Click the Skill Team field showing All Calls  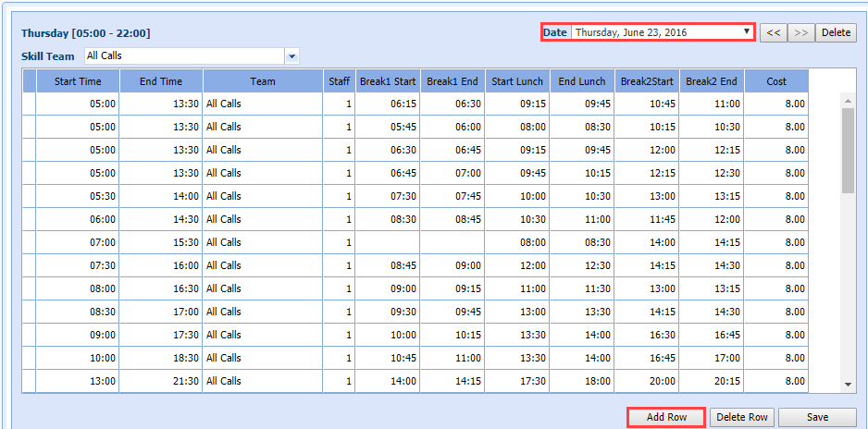185,56
